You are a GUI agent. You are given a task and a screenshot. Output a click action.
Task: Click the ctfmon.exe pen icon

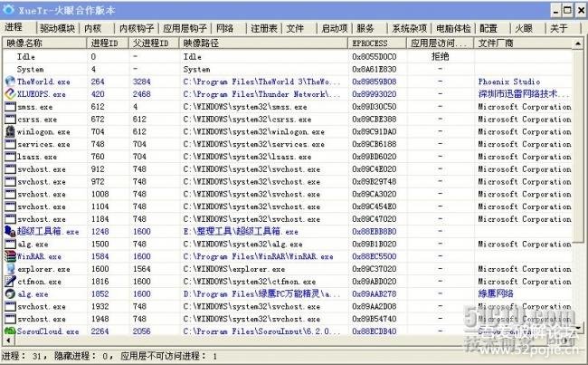[x=10, y=282]
